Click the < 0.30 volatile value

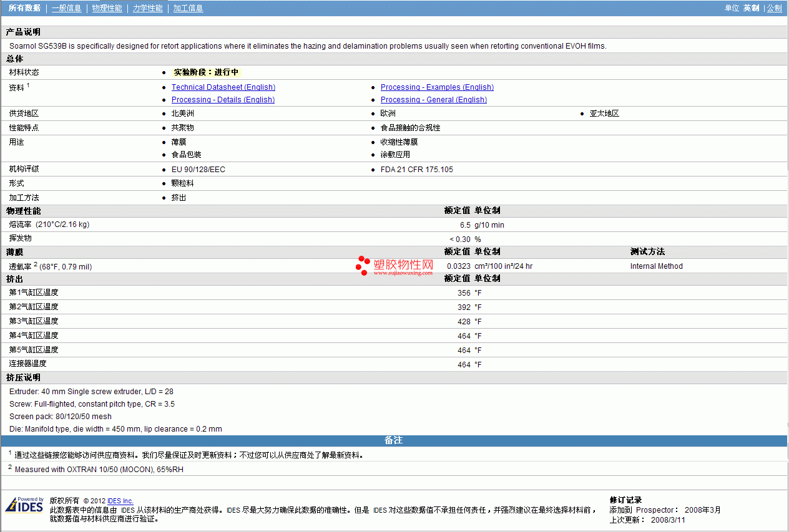(460, 239)
